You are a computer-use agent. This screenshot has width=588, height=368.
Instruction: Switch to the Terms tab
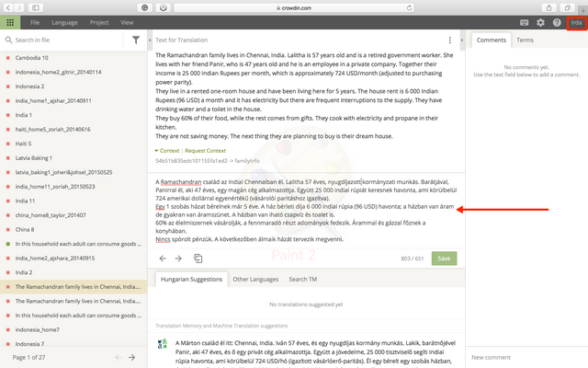pos(525,40)
